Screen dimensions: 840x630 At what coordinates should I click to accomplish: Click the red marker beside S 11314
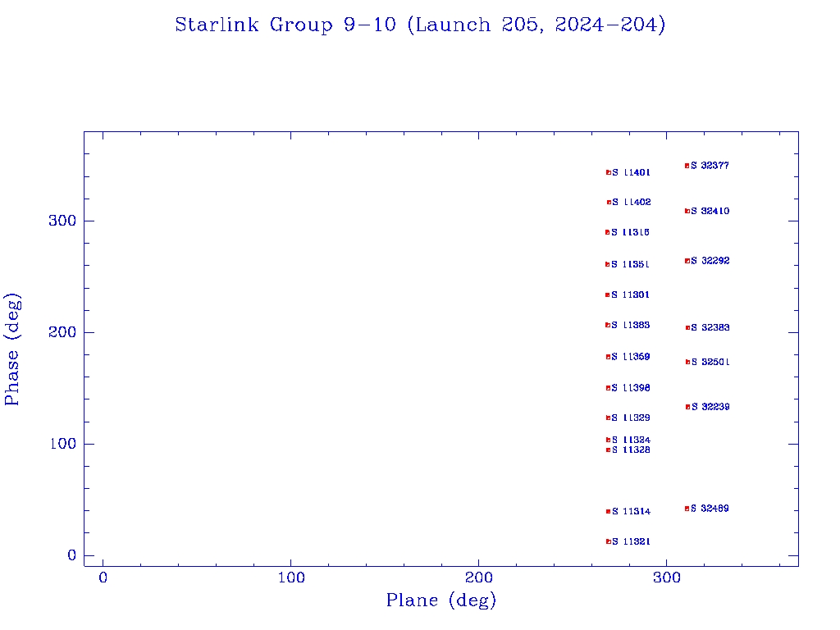coord(608,512)
